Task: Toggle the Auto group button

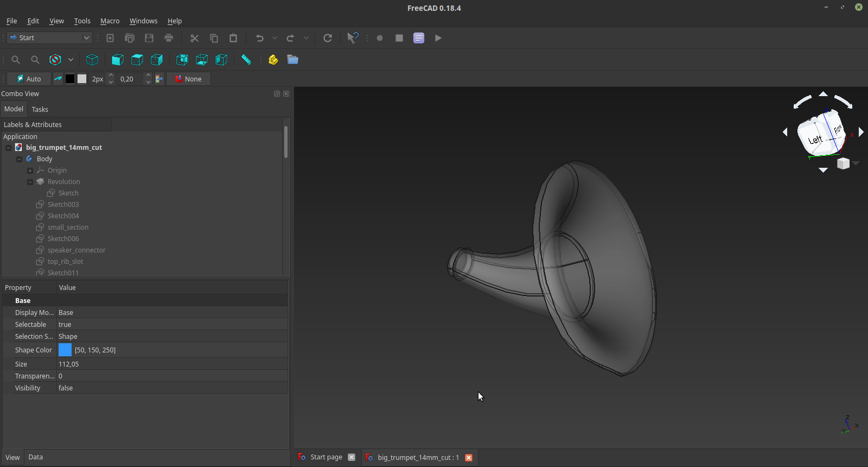Action: (x=29, y=79)
